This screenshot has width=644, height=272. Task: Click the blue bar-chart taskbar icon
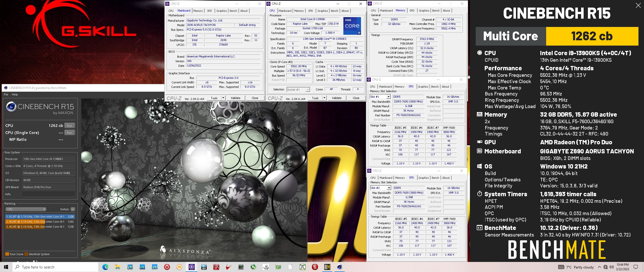(x=204, y=267)
